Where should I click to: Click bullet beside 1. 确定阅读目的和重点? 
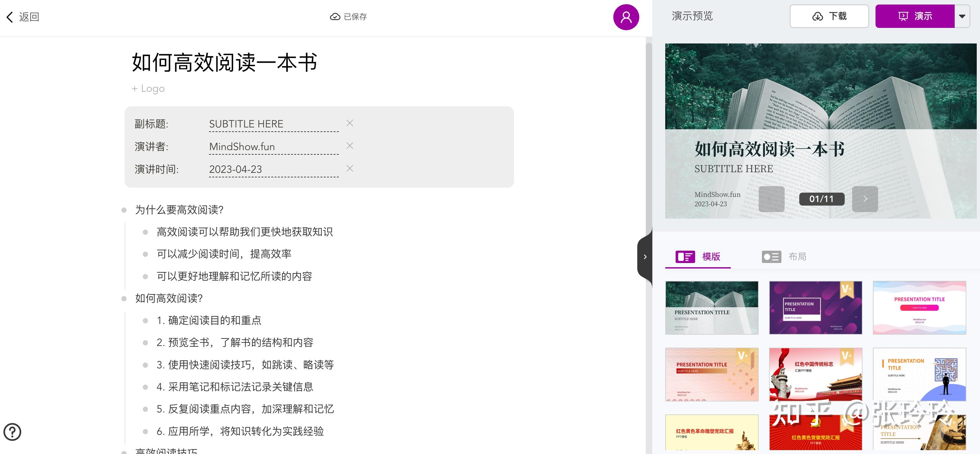point(145,321)
